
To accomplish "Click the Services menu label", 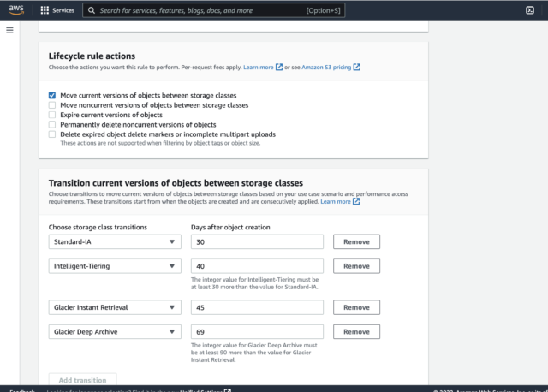I will click(x=63, y=10).
